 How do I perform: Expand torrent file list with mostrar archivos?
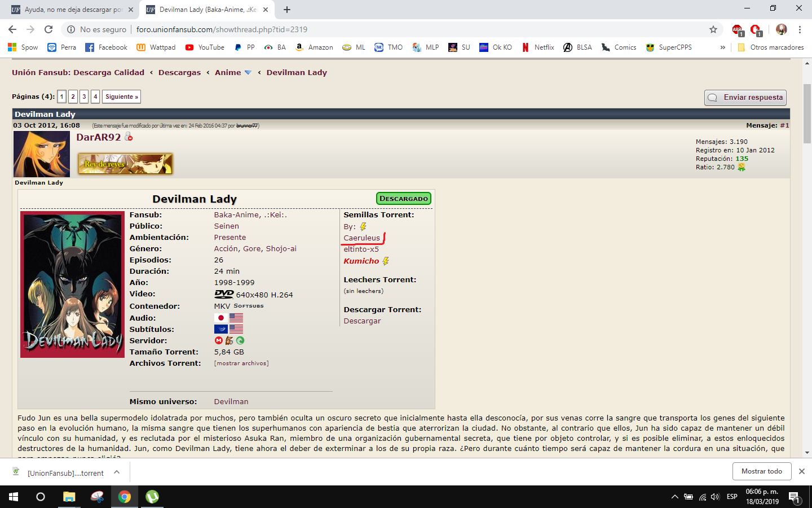click(x=241, y=364)
